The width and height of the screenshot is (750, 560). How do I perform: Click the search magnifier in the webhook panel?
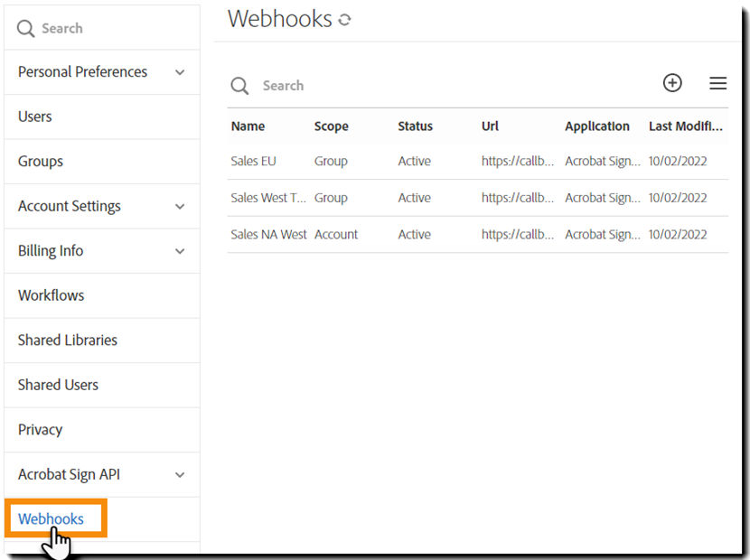(239, 85)
